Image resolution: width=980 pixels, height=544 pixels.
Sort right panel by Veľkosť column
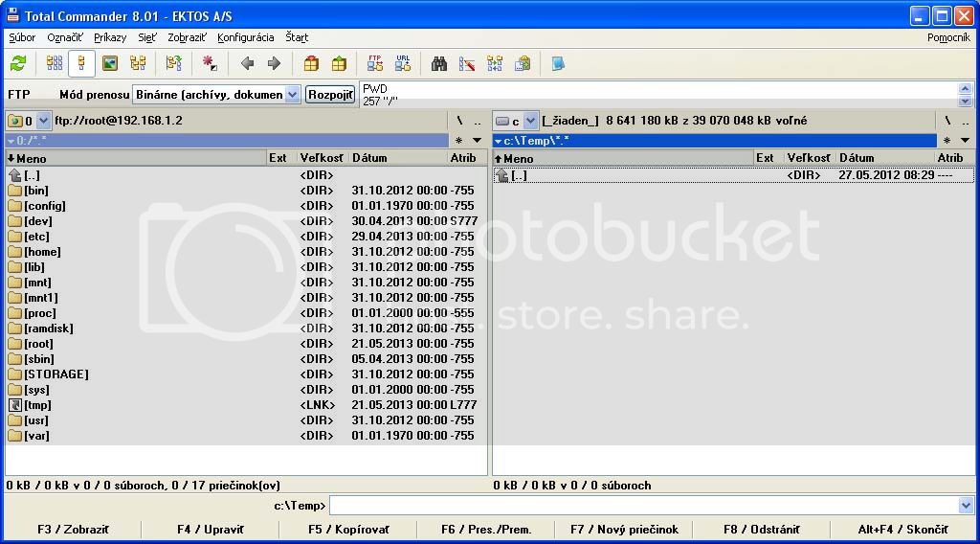tap(809, 158)
